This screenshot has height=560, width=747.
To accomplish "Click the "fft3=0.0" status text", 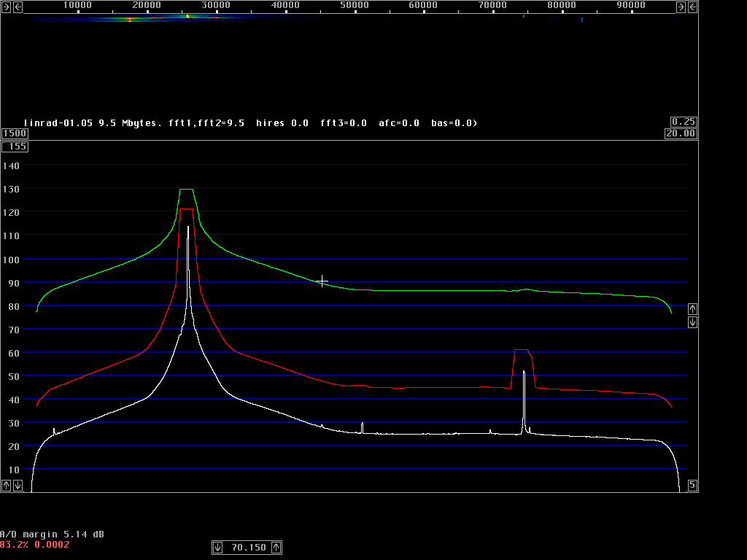I will coord(344,122).
